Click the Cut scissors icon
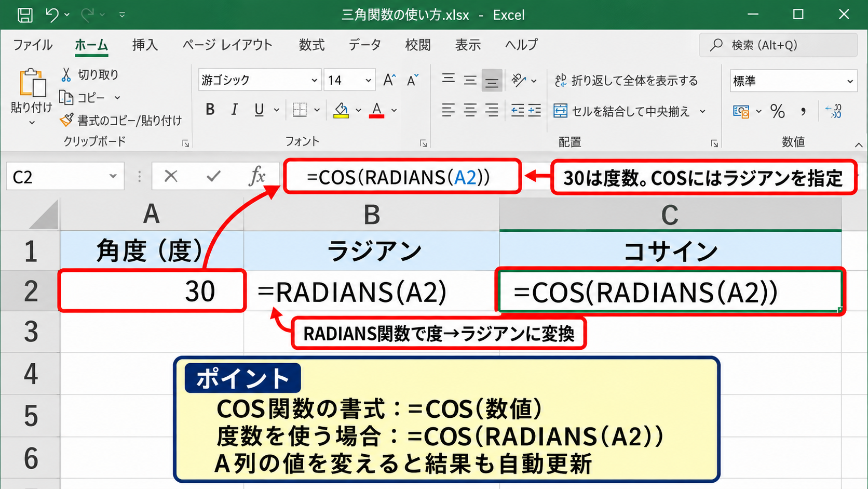 (66, 75)
